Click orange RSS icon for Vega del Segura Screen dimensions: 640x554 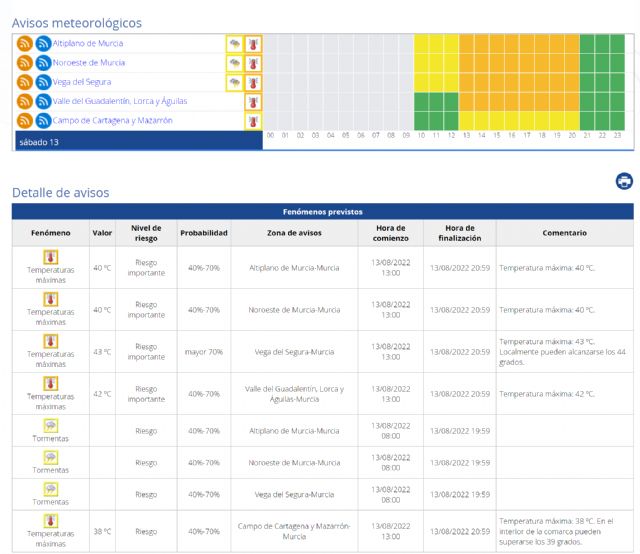25,82
